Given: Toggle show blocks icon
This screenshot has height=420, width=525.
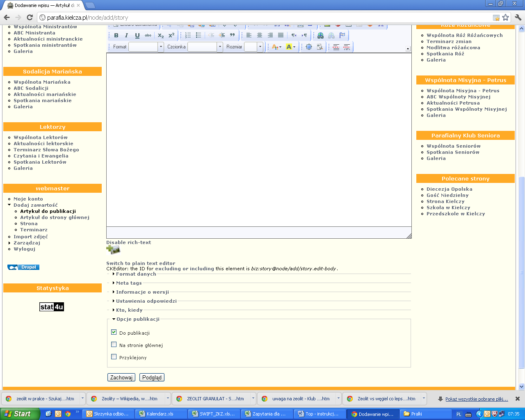Looking at the screenshot, I should pos(320,47).
